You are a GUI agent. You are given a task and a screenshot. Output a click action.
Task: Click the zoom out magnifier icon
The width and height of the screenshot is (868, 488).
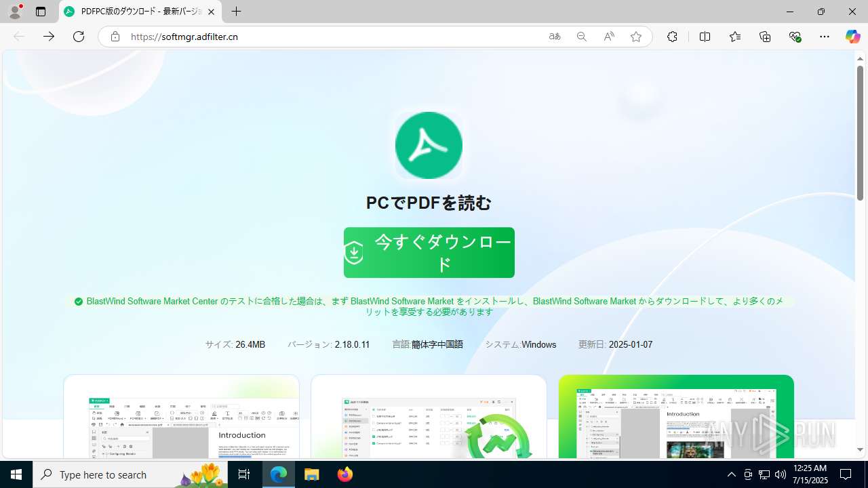582,37
